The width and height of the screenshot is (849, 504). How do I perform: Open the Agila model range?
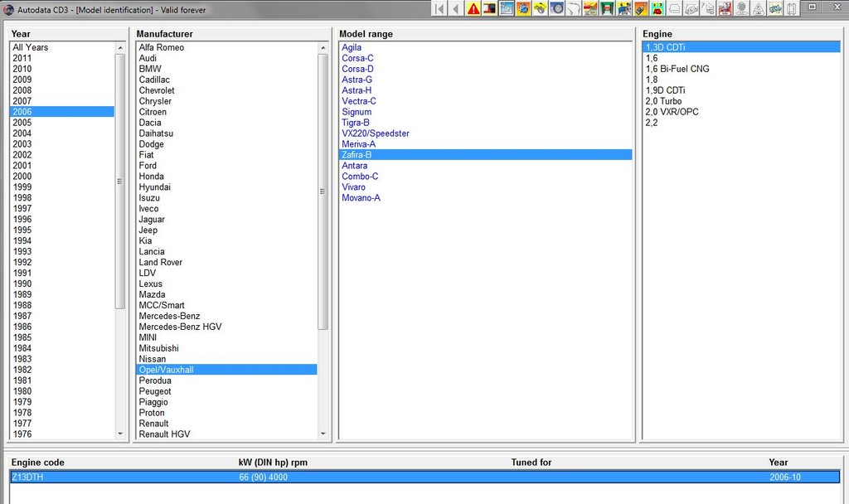coord(352,47)
